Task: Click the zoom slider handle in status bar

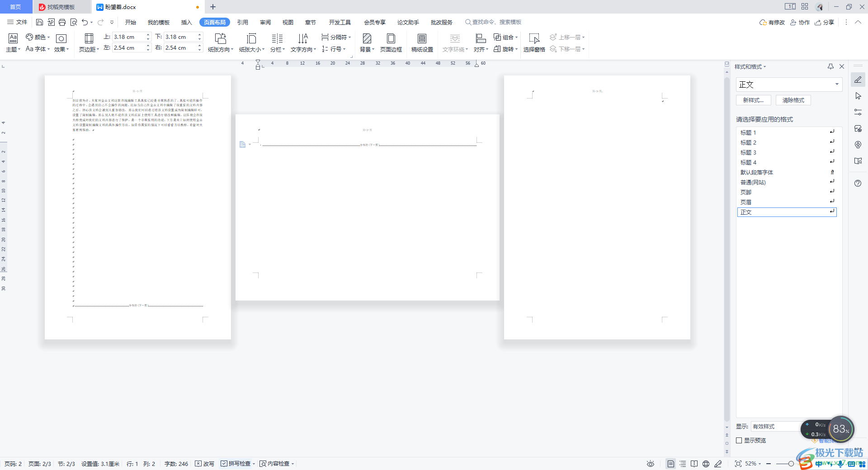Action: tap(791, 464)
